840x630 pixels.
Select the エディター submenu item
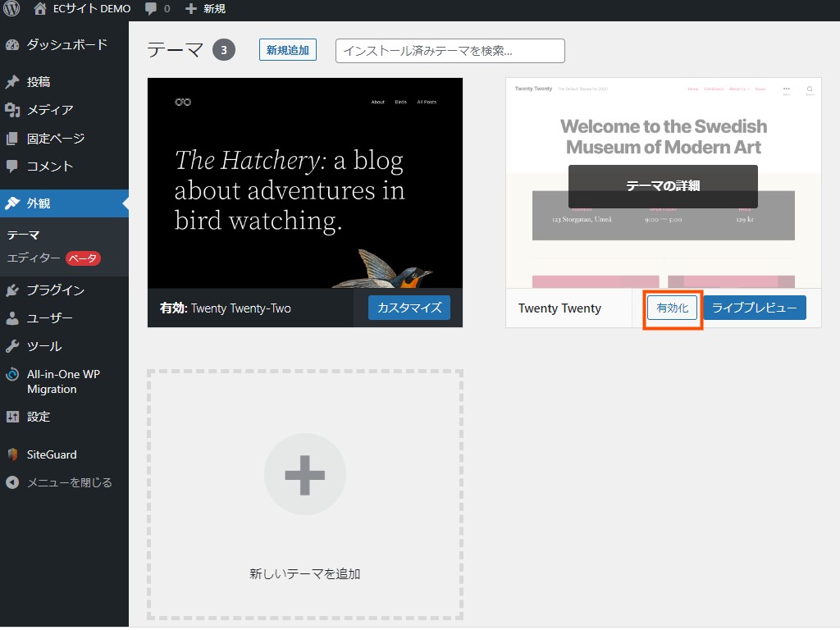[34, 258]
